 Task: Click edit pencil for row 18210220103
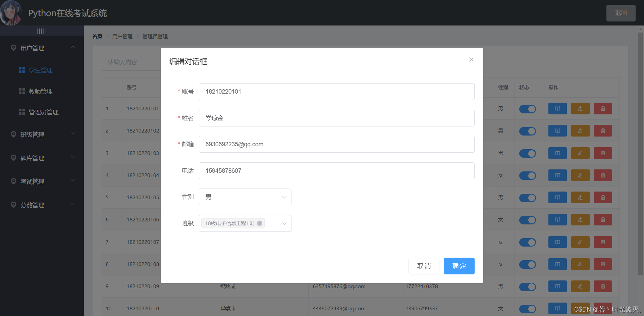(580, 153)
